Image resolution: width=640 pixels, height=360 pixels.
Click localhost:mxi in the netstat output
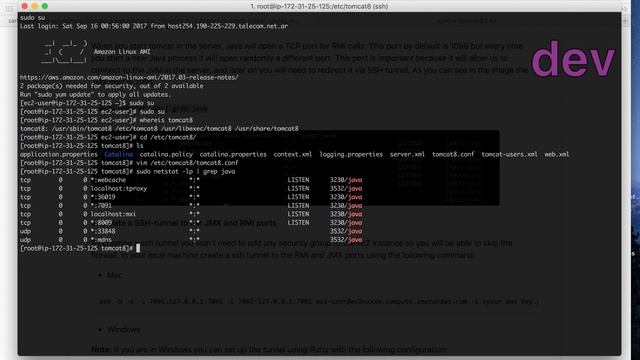click(113, 214)
